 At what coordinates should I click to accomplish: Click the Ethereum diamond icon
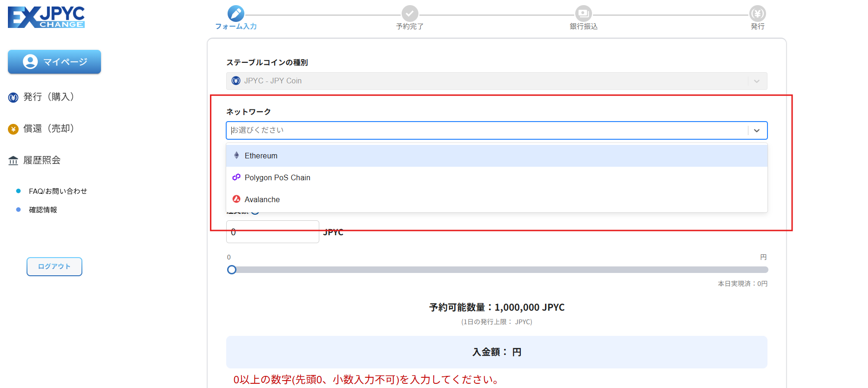(x=236, y=155)
